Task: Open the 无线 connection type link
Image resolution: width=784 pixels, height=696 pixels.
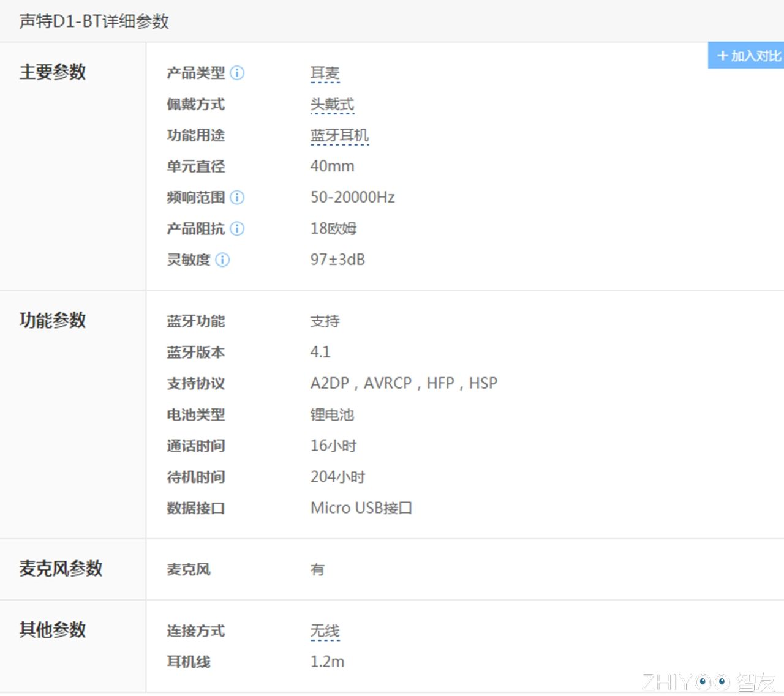Action: 324,631
